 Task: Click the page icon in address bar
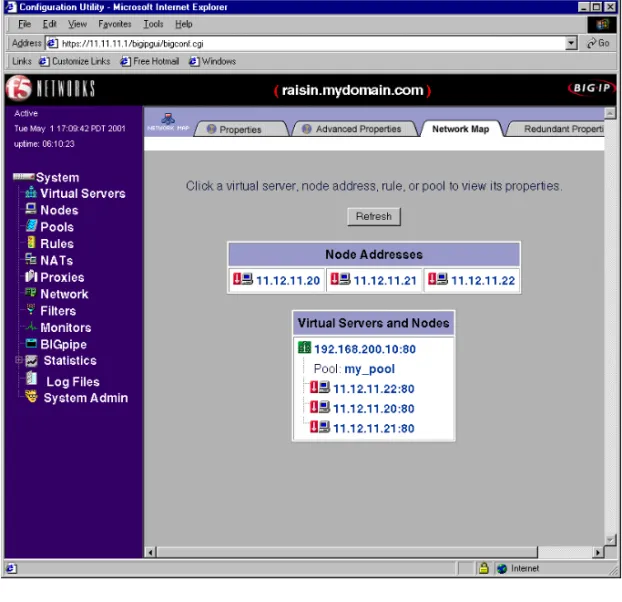(x=52, y=43)
